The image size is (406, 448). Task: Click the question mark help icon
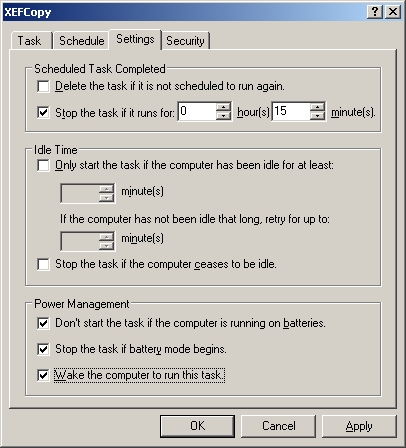tap(374, 12)
